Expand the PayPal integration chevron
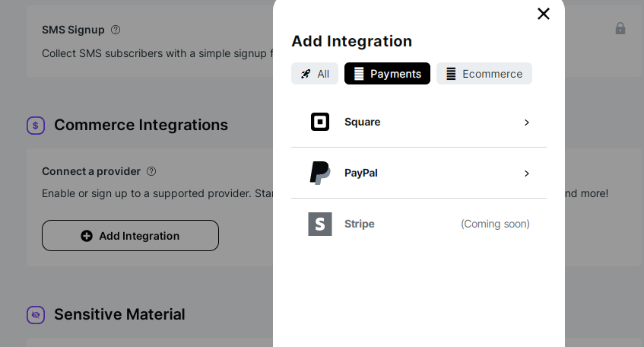 coord(526,173)
